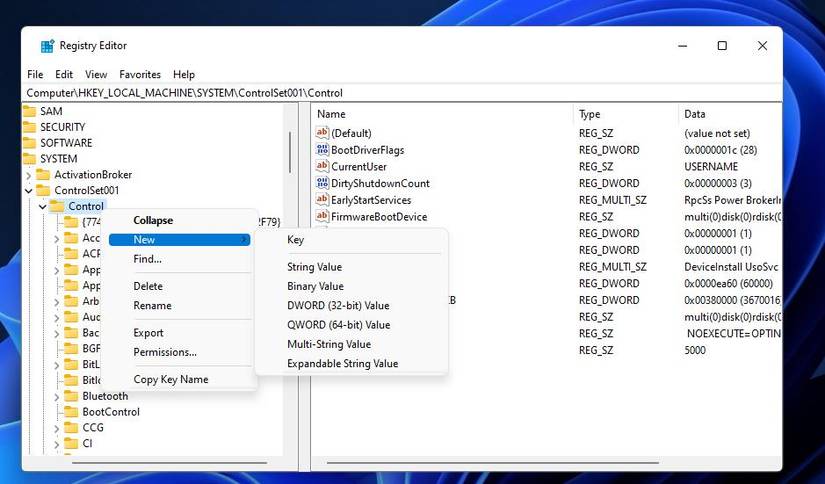
Task: Click the Bluetooth folder icon
Action: (x=71, y=396)
